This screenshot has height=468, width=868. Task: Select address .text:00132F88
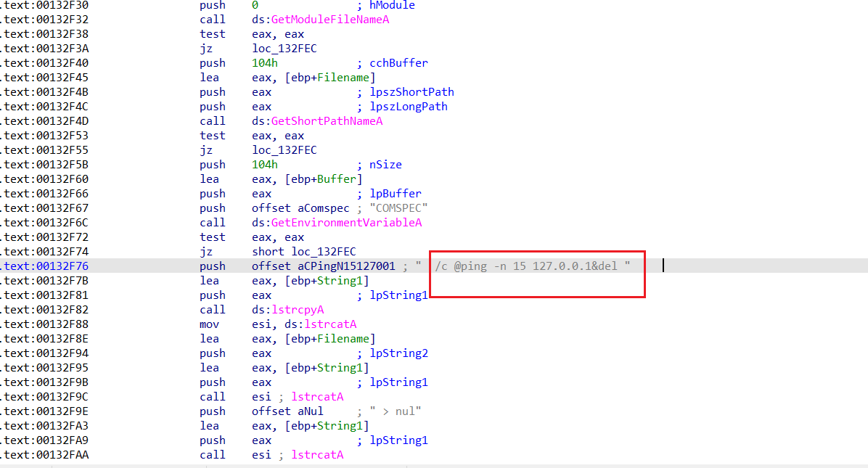coord(44,324)
